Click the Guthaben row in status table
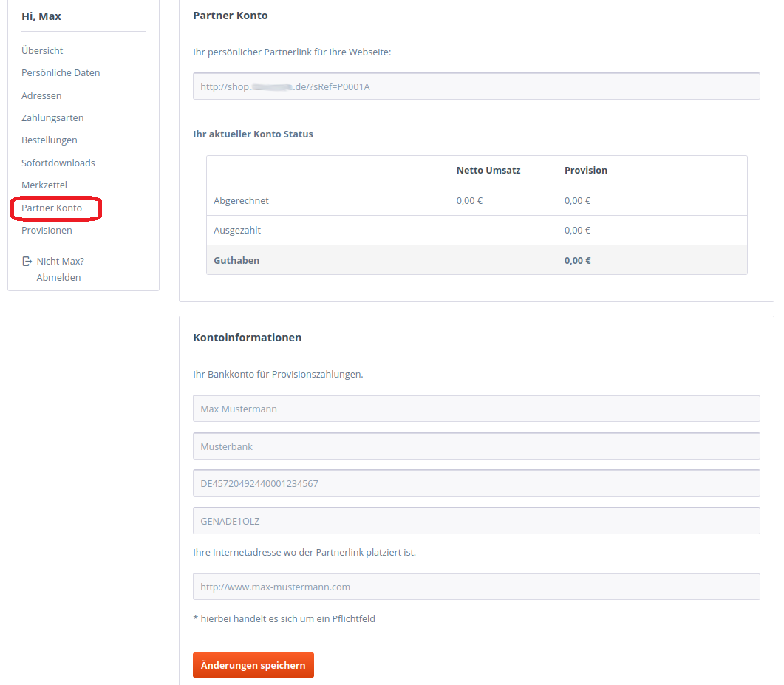The height and width of the screenshot is (685, 784). coord(476,260)
